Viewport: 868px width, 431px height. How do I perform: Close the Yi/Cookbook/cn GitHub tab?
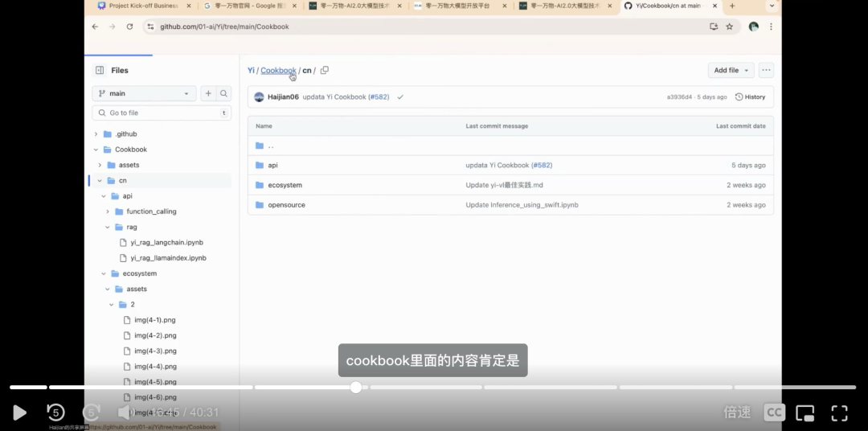coord(714,6)
